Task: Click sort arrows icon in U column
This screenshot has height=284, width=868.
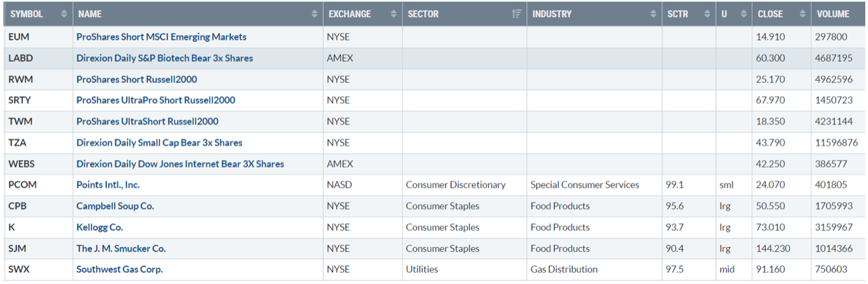Action: click(x=744, y=14)
